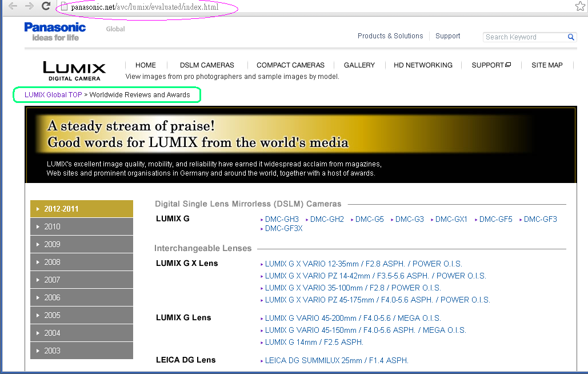Open SUPPORT external menu item
Image resolution: width=588 pixels, height=374 pixels.
(x=491, y=65)
